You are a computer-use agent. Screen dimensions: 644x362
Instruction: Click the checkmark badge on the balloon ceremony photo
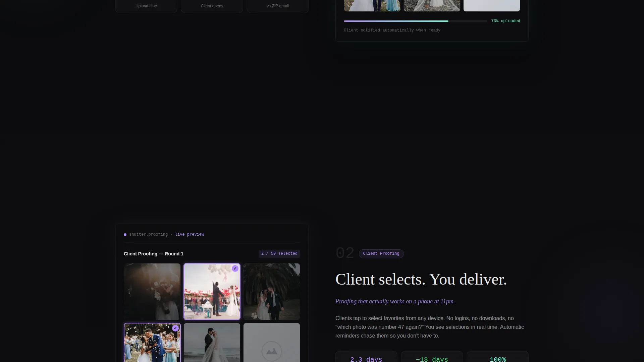pyautogui.click(x=235, y=268)
